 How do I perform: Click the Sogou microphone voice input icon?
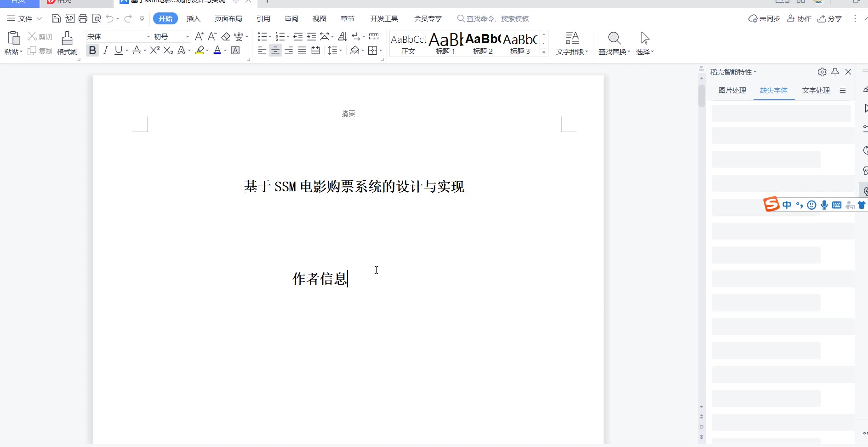824,205
